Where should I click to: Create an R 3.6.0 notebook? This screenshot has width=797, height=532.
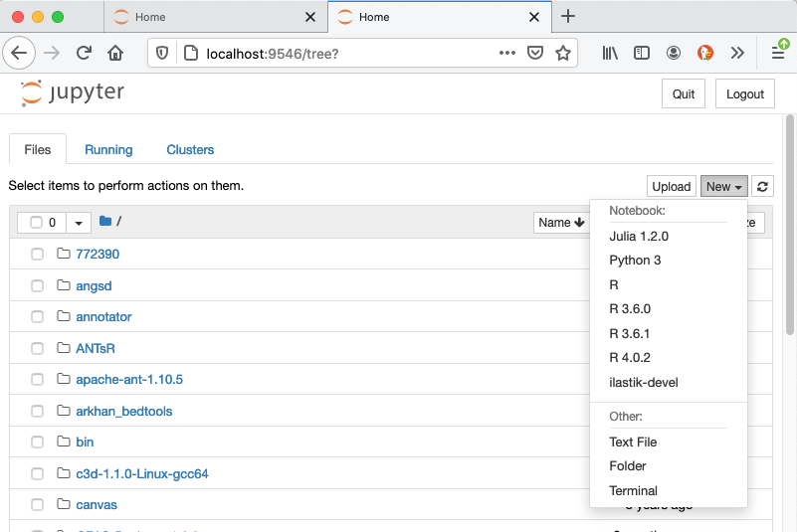tap(668, 309)
